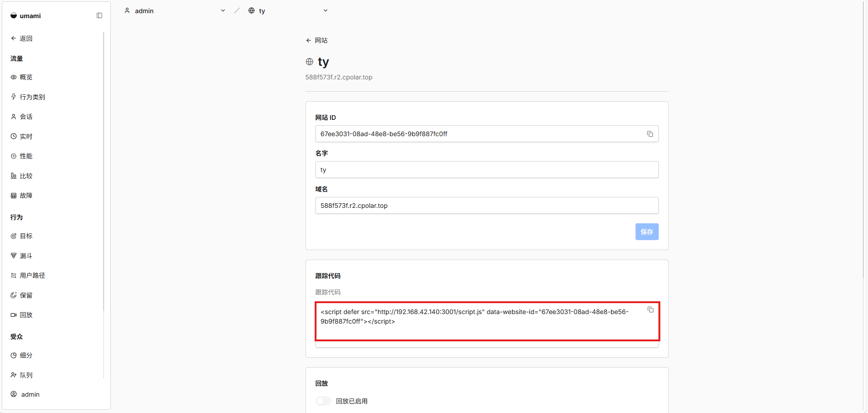Screen dimensions: 868x413
Task: Open the 实时 realtime page
Action: click(x=22, y=137)
